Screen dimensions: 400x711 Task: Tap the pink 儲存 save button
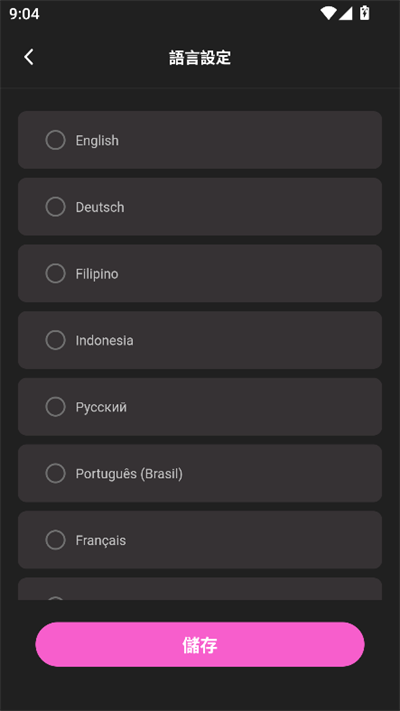pyautogui.click(x=200, y=644)
